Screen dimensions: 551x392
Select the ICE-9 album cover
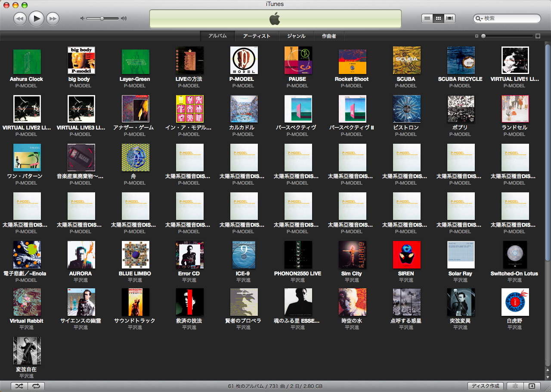[244, 255]
